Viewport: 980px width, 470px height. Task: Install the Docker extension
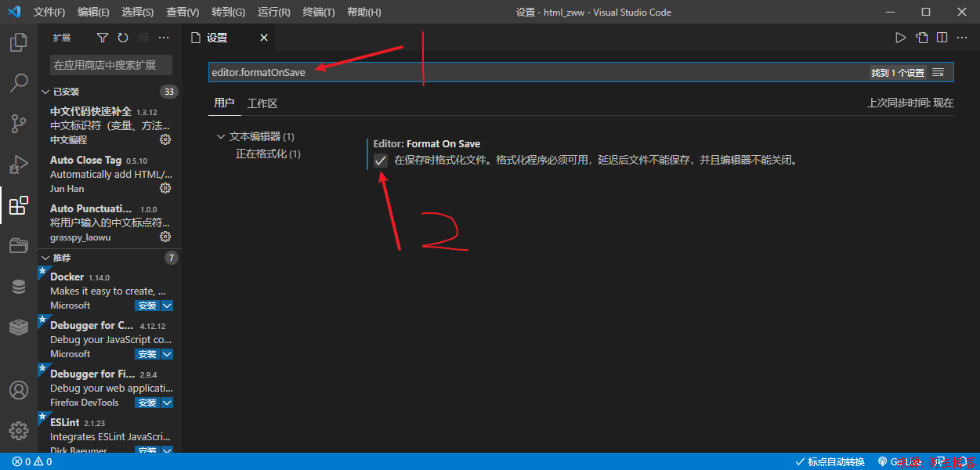(x=146, y=305)
